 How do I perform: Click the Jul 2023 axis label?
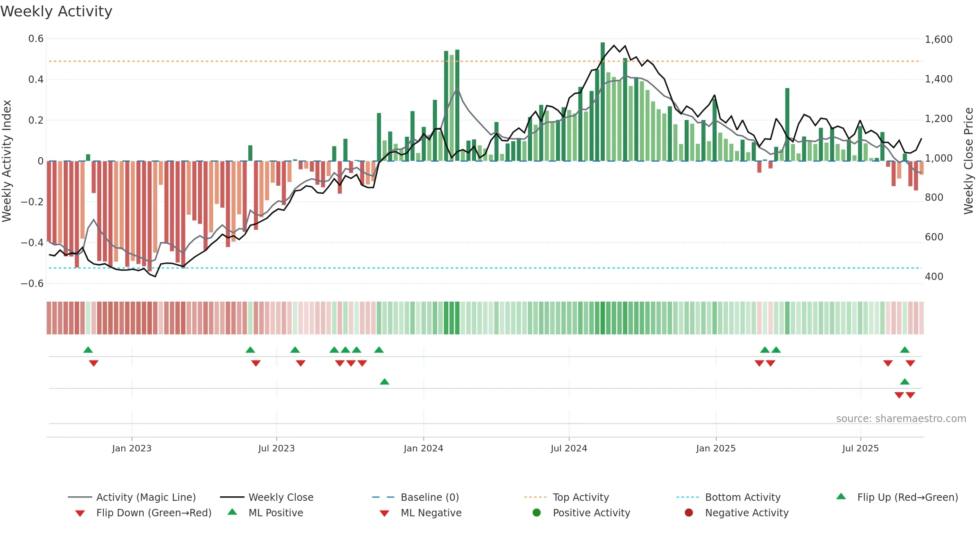[x=276, y=448]
